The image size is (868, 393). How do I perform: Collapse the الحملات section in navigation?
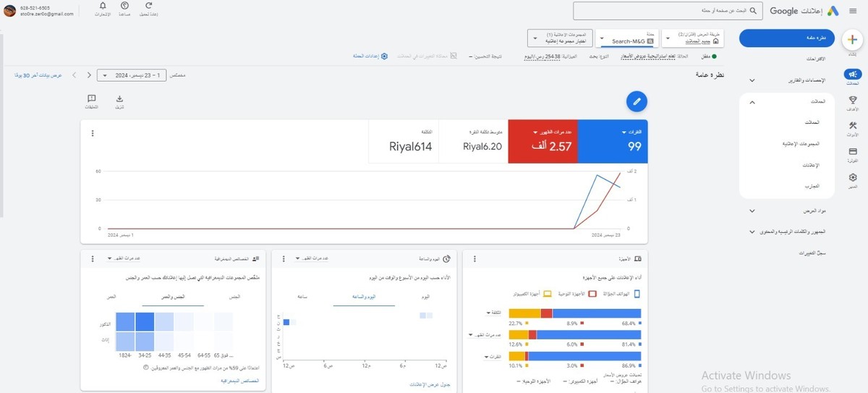tap(752, 102)
